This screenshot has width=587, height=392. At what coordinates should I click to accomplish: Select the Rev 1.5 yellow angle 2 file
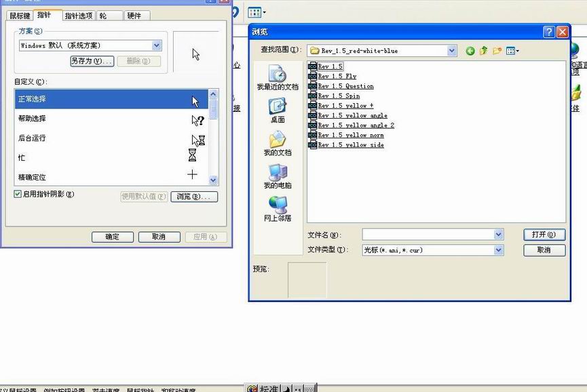[x=352, y=125]
